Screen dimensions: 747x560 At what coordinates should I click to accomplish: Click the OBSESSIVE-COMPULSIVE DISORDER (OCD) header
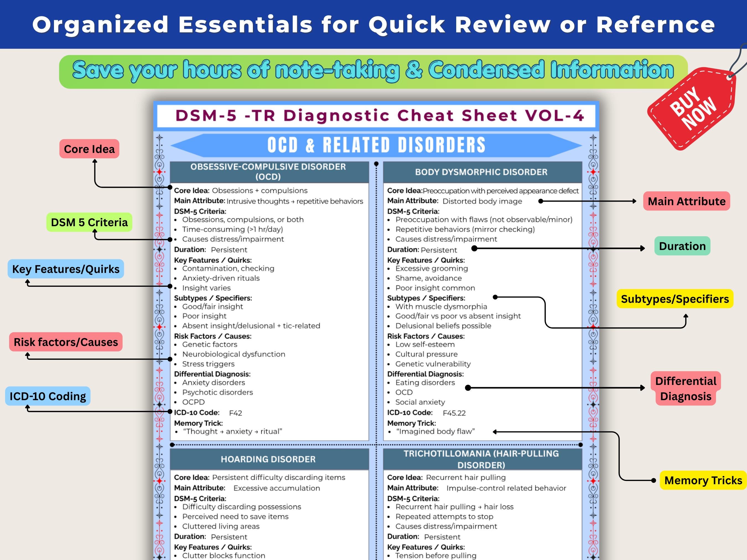tap(269, 172)
